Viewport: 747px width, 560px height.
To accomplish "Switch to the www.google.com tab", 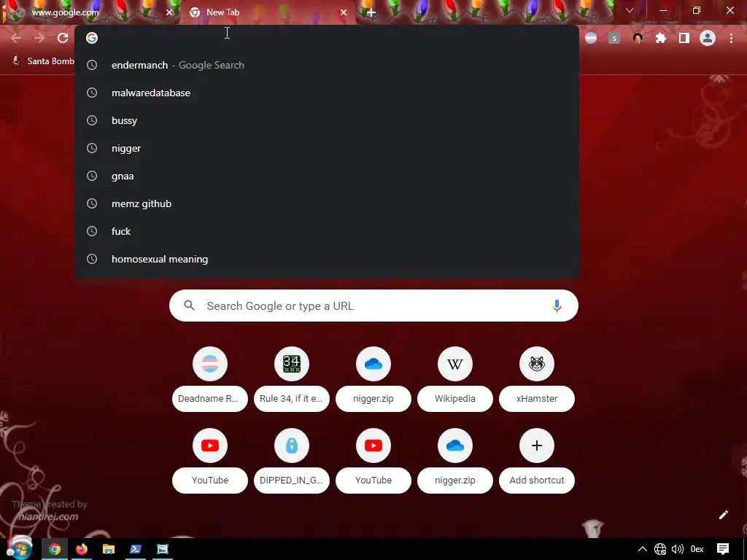I will (x=90, y=12).
